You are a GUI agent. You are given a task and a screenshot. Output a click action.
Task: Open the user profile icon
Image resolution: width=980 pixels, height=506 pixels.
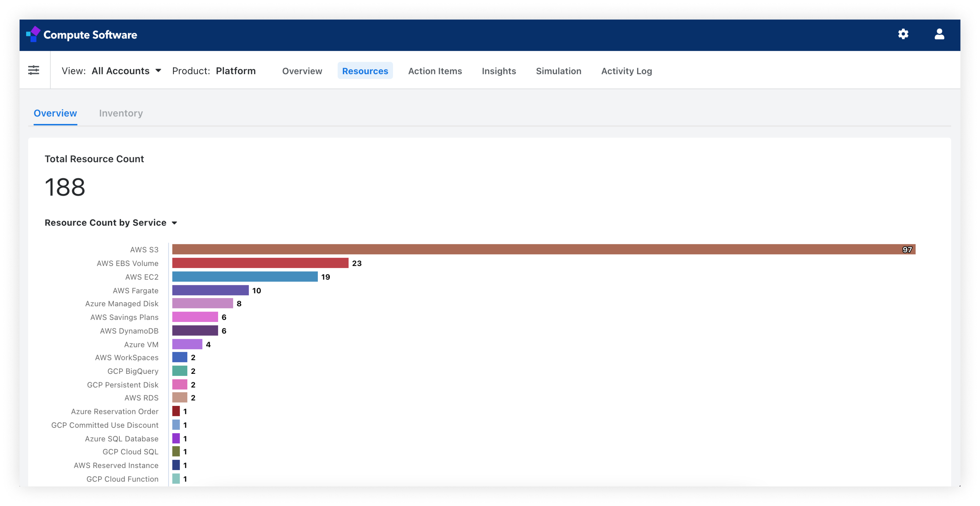pyautogui.click(x=939, y=34)
